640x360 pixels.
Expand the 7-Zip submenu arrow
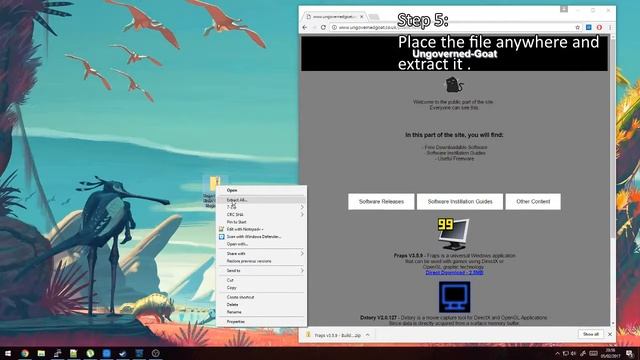[302, 207]
